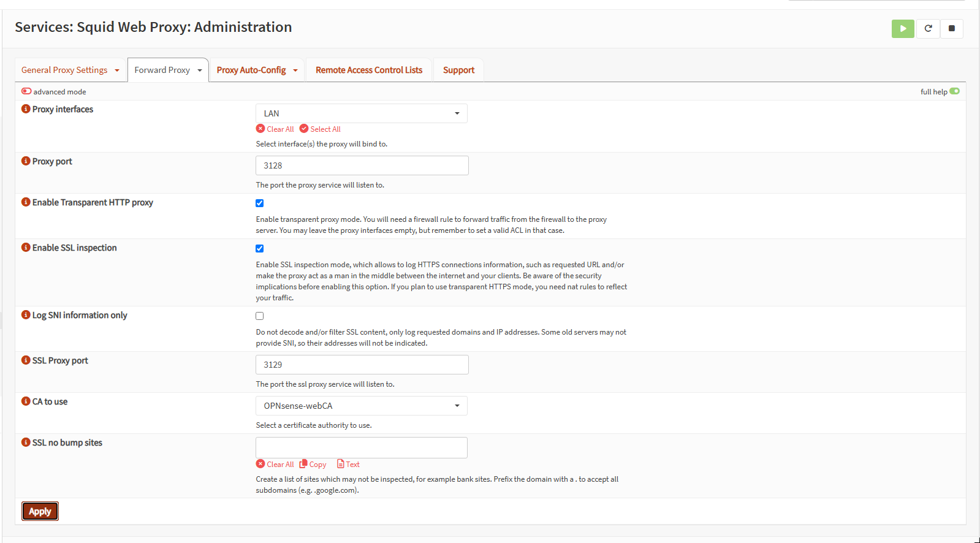The width and height of the screenshot is (980, 543).
Task: Open Proxy interfaces LAN dropdown
Action: 362,113
